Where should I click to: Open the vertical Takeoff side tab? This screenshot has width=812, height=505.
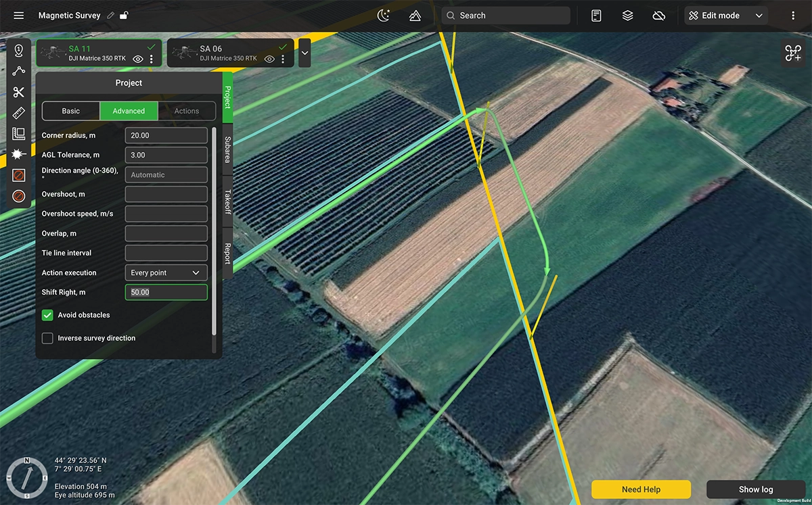[227, 201]
